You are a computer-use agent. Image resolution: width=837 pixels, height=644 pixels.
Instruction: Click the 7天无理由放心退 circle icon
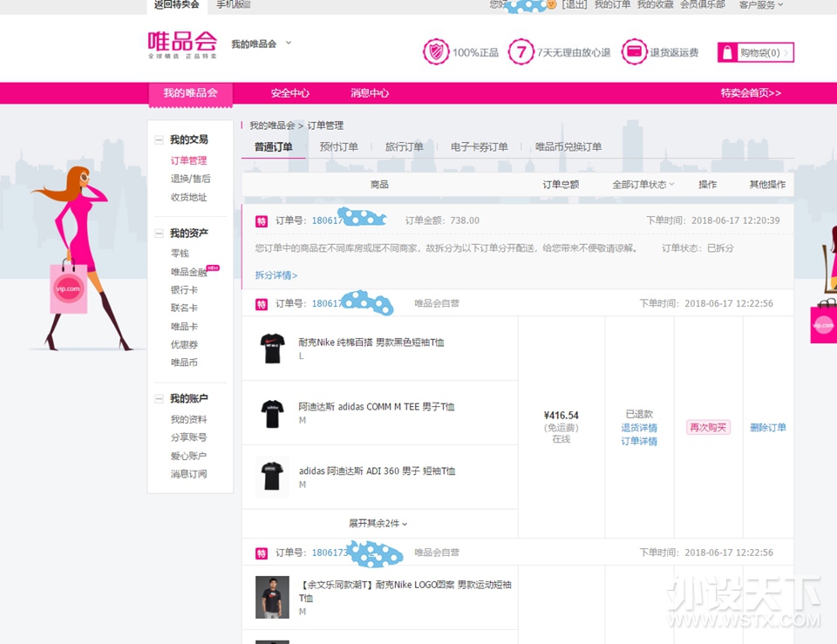[521, 52]
